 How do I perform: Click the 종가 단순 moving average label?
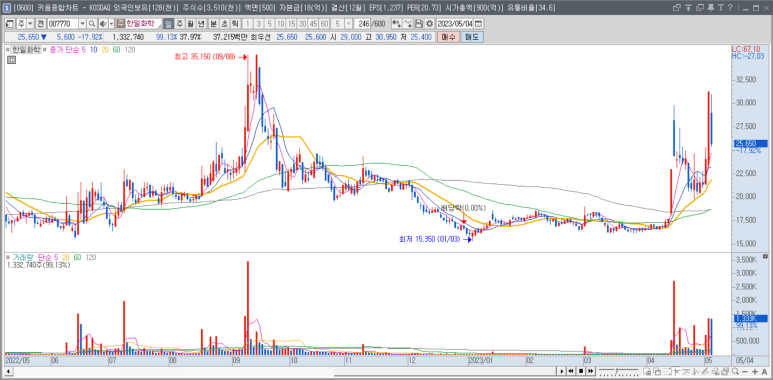tap(65, 50)
